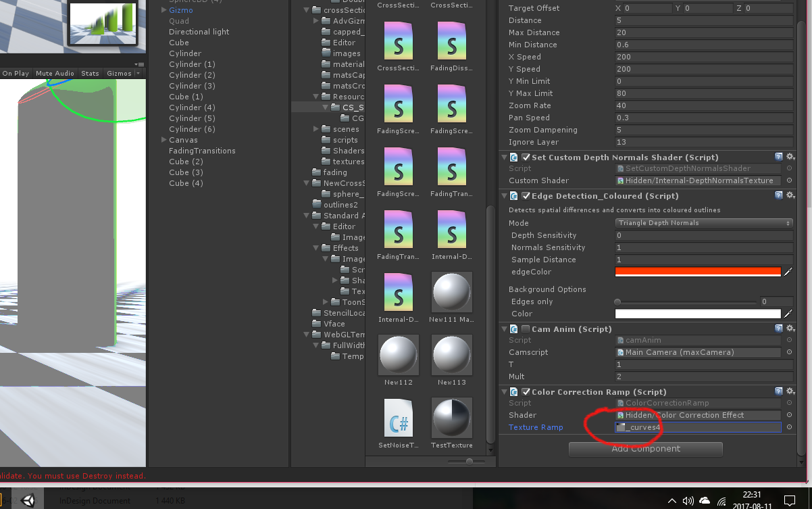Expand the scenes folder in the Project tree
Screen dimensions: 812x509
[315, 128]
